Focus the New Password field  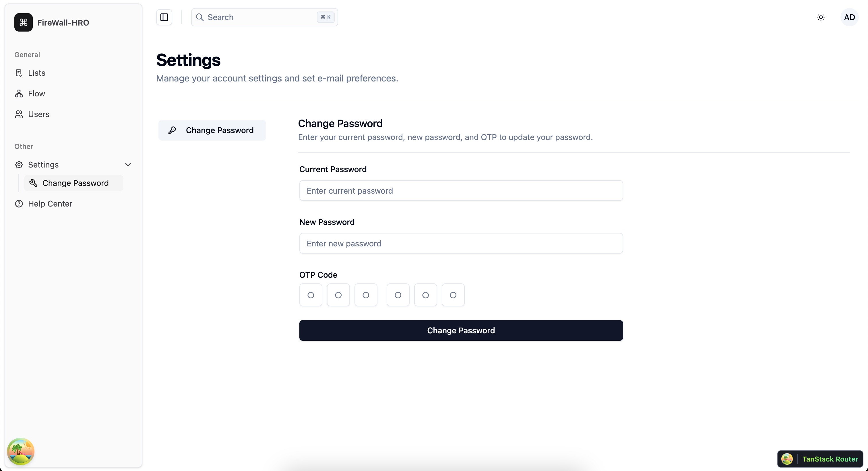click(x=461, y=244)
